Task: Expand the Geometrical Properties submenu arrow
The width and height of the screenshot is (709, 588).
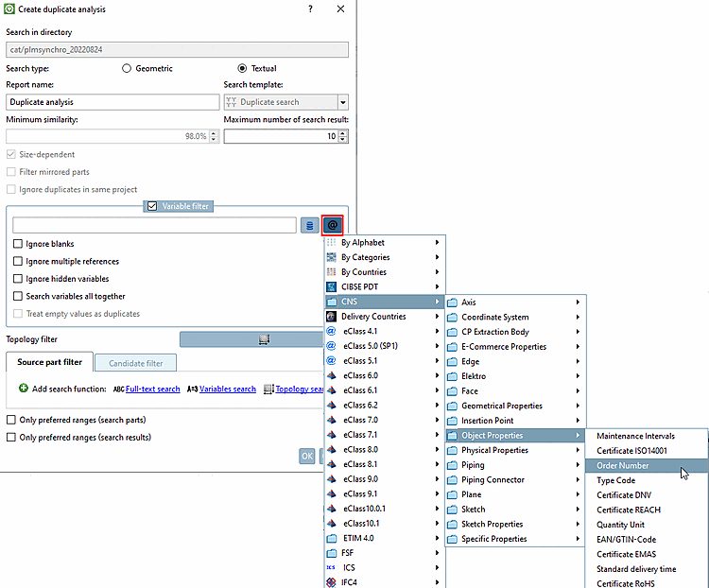Action: 578,406
